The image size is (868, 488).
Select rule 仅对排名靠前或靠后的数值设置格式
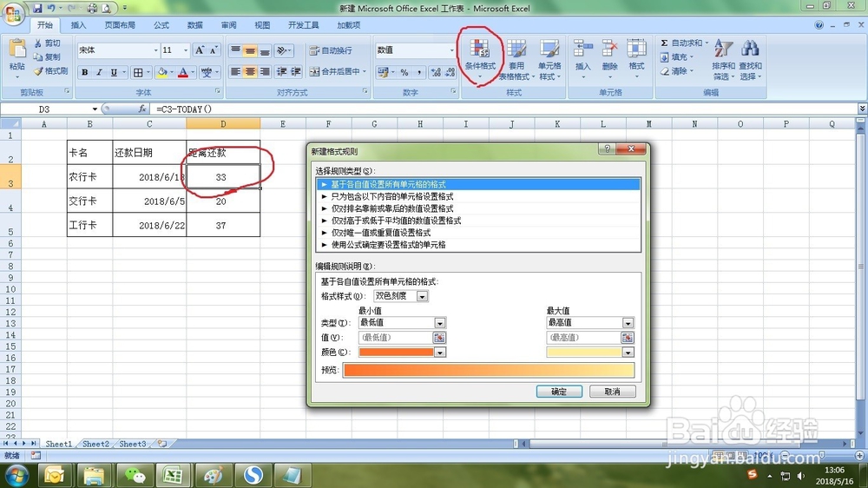pos(479,208)
